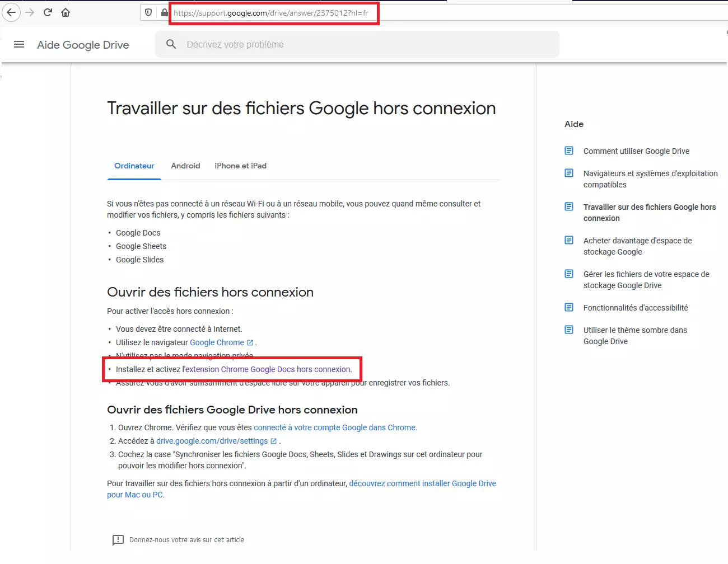Click the document icon beside Acheter davantage d'espace
The height and width of the screenshot is (564, 728).
[569, 240]
